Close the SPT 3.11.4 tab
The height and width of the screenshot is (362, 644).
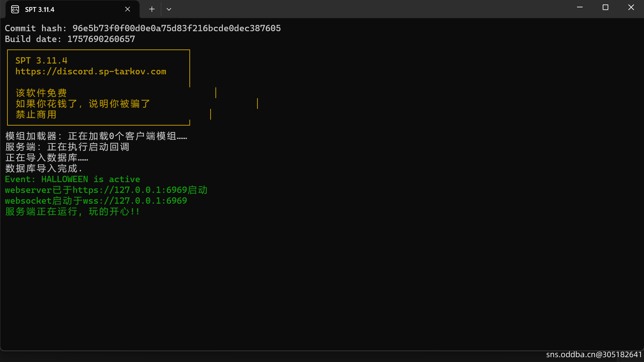click(128, 9)
